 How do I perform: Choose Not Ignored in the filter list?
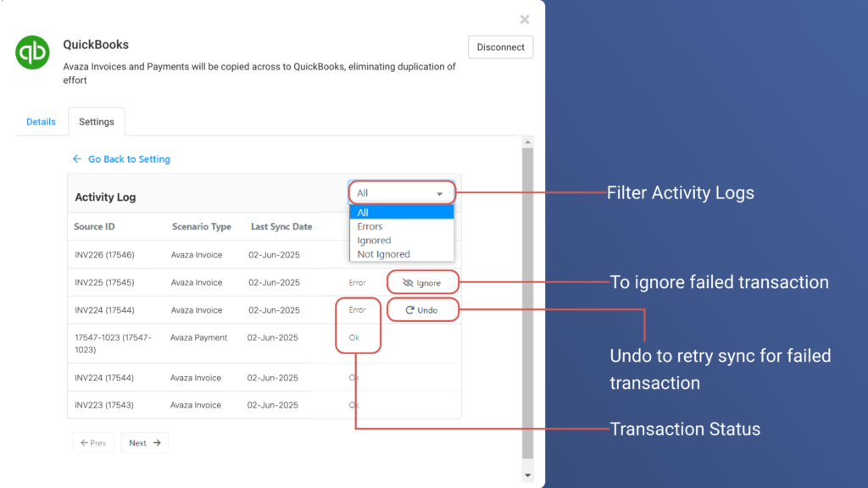tap(402, 254)
